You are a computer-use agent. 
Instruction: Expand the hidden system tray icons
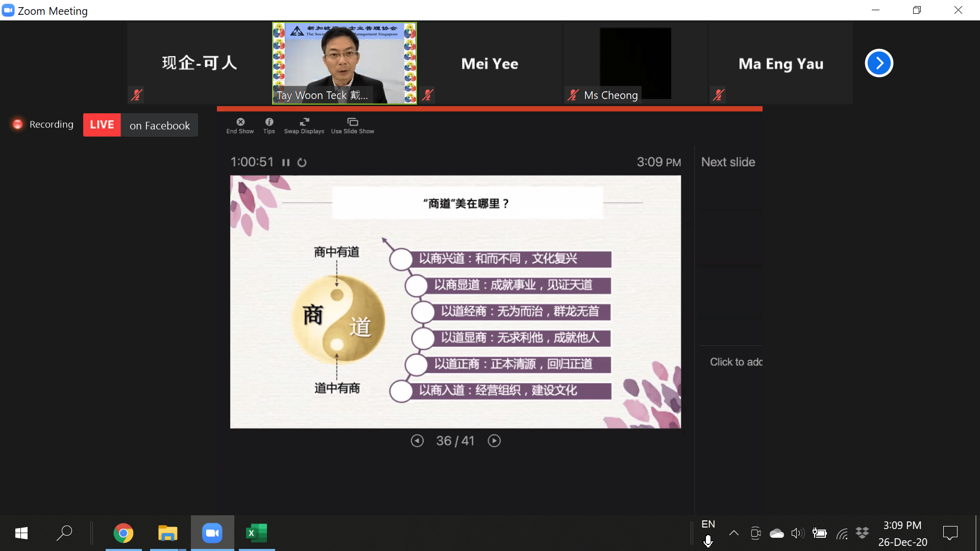pos(733,534)
